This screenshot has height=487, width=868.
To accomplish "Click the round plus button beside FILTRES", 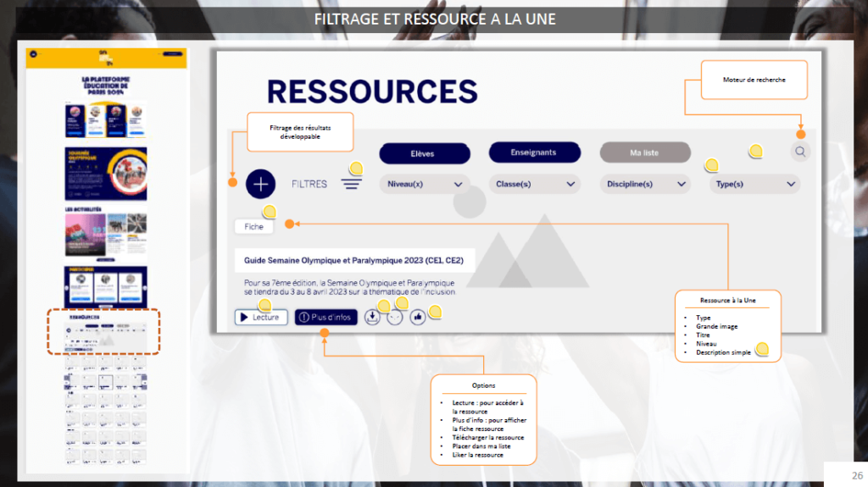I will tap(261, 184).
